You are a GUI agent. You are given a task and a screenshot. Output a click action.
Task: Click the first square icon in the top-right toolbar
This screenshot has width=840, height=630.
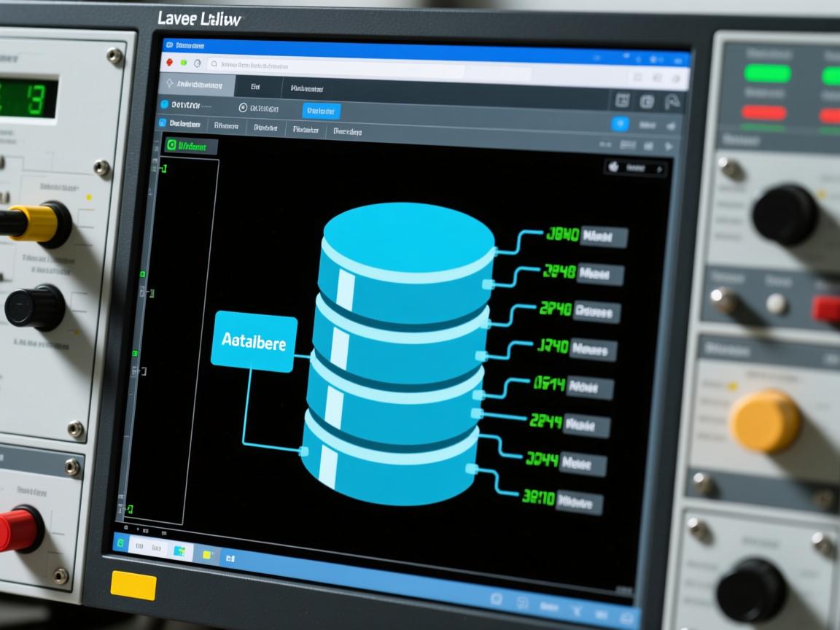pos(623,101)
